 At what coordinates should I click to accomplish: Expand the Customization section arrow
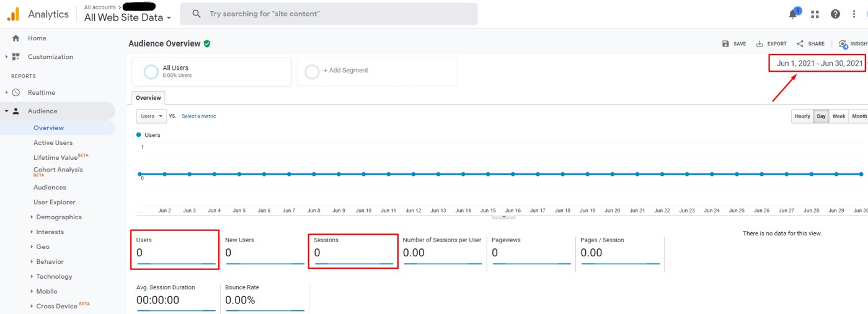click(x=7, y=57)
